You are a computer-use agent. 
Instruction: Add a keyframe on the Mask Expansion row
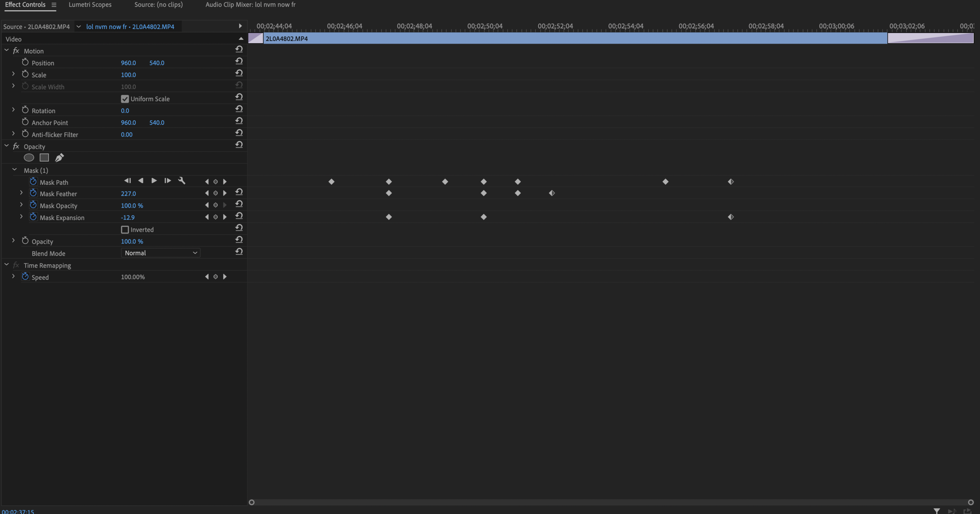(x=215, y=216)
